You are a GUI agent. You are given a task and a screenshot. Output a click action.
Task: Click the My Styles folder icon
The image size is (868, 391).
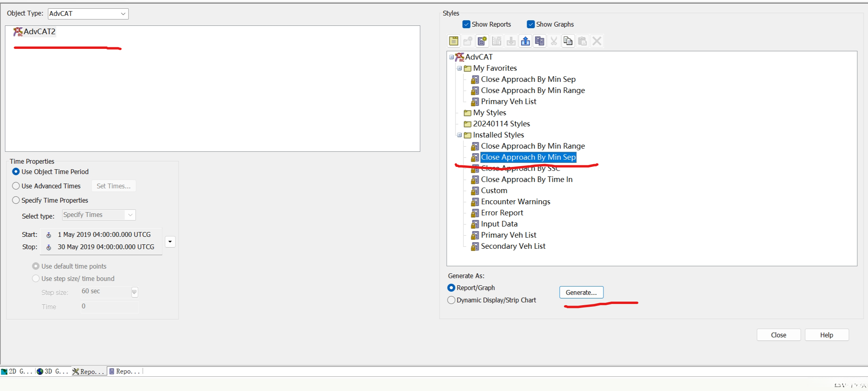(x=468, y=113)
